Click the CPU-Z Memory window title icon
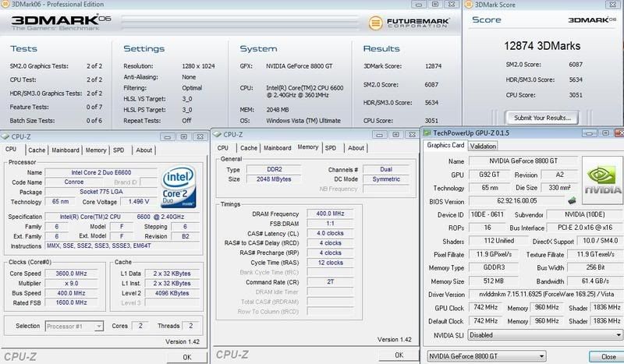The image size is (624, 364). pos(218,134)
